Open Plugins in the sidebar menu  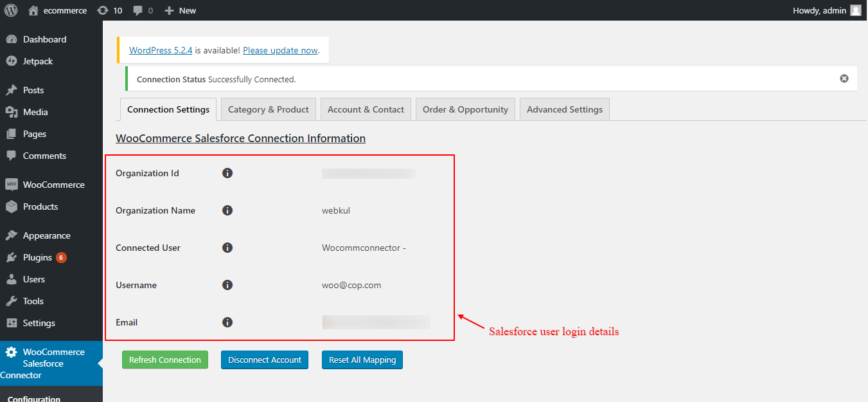[x=37, y=257]
